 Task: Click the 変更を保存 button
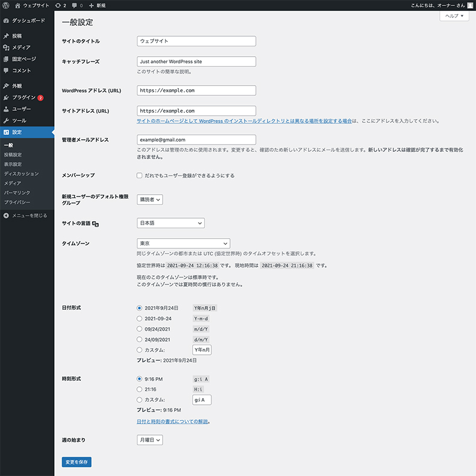click(77, 462)
